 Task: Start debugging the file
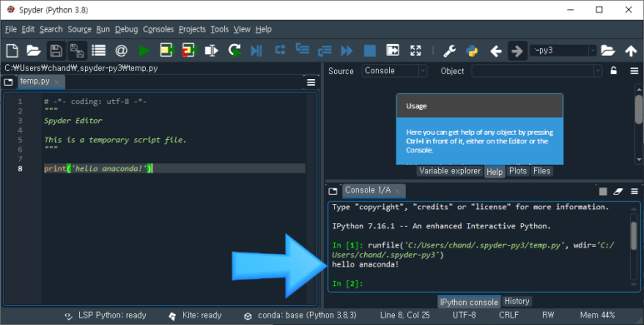point(257,51)
